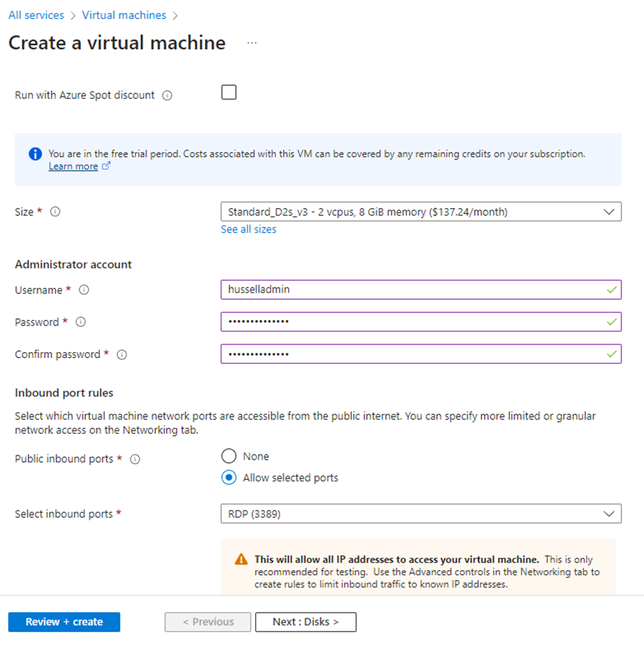
Task: Navigate to Virtual machines via breadcrumb
Action: tap(124, 15)
